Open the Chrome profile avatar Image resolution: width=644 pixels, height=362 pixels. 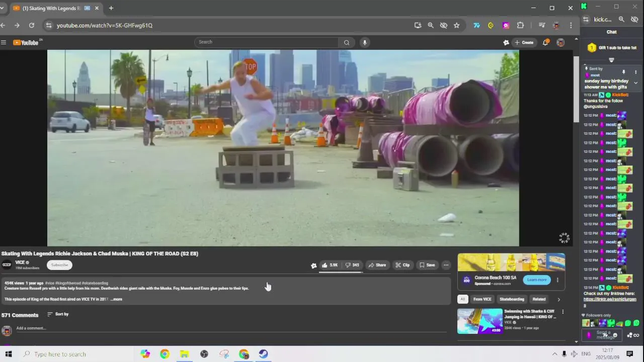(x=556, y=25)
